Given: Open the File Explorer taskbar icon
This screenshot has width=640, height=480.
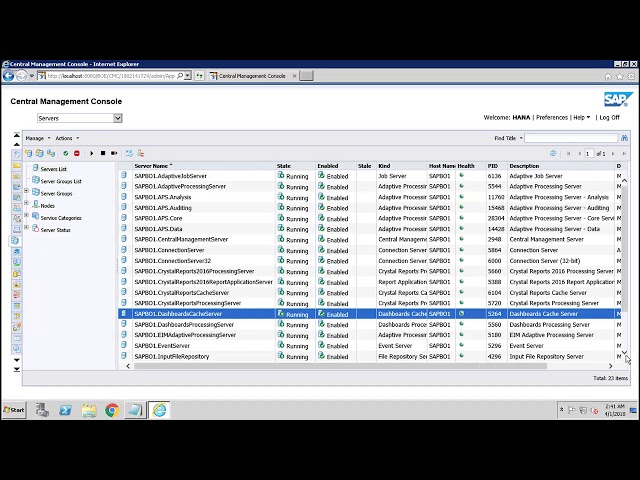Looking at the screenshot, I should click(x=89, y=410).
